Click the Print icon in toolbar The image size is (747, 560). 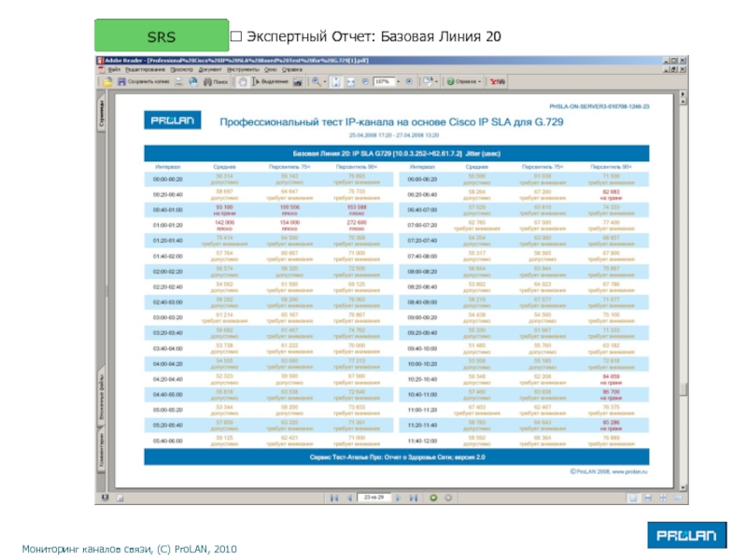(x=178, y=82)
